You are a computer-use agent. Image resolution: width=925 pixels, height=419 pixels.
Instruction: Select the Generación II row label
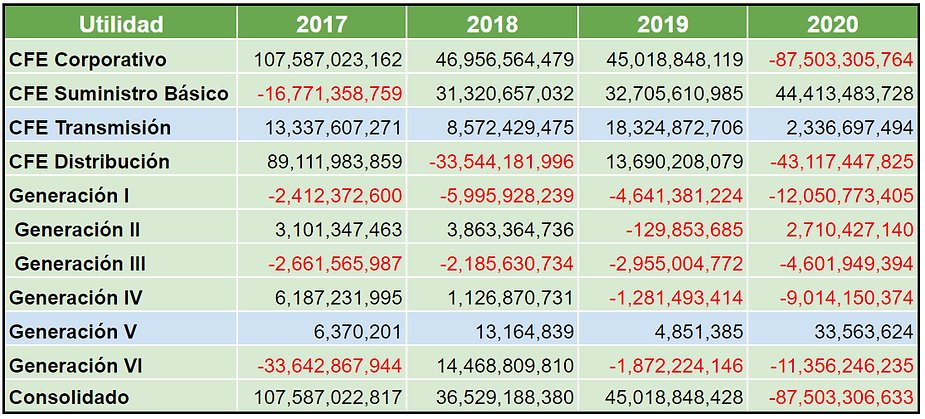coord(77,230)
